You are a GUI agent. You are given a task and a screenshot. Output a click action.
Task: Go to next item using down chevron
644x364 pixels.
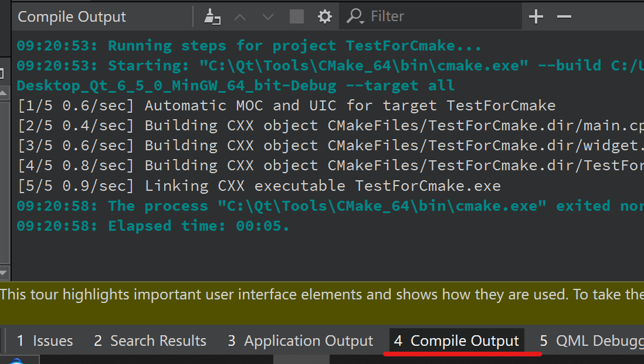268,16
